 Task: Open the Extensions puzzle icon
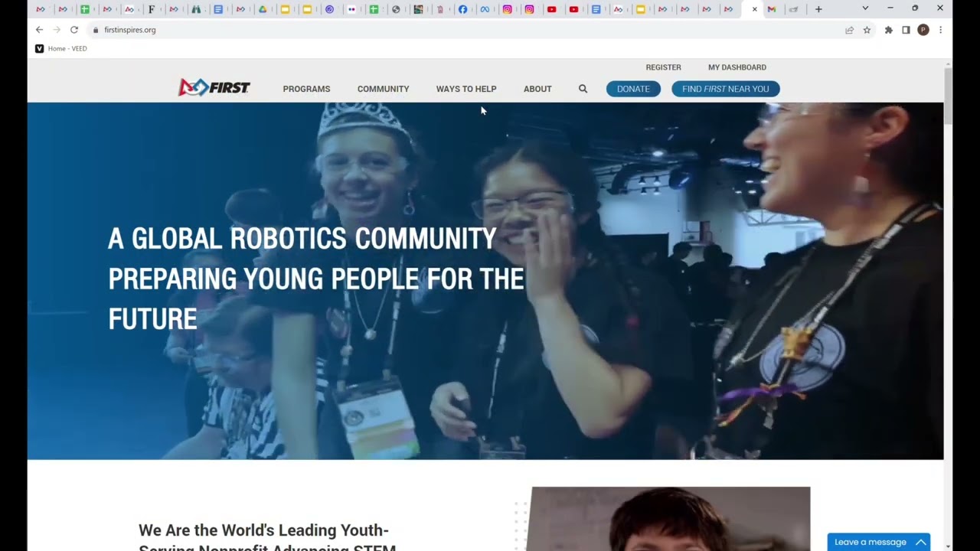[x=888, y=30]
